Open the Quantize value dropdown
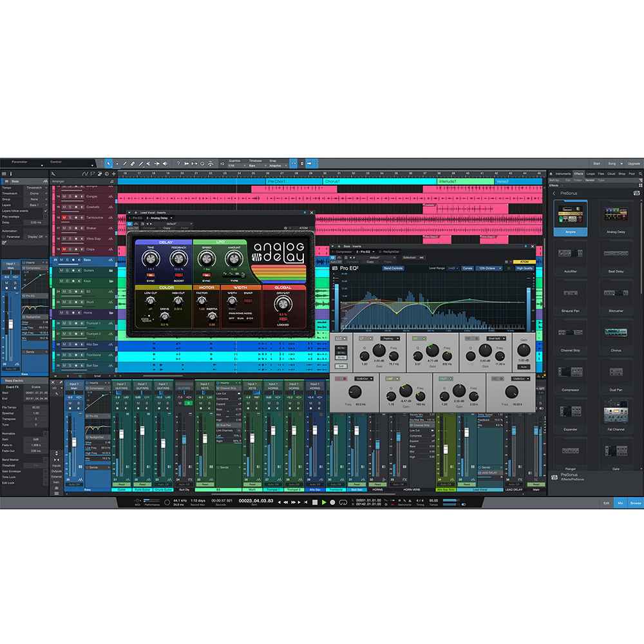The width and height of the screenshot is (644, 644). click(236, 166)
